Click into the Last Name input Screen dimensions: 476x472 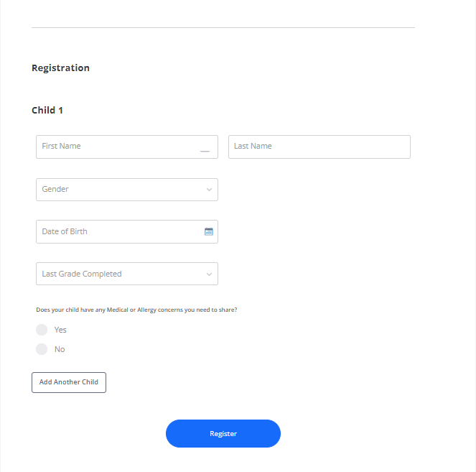click(x=319, y=147)
